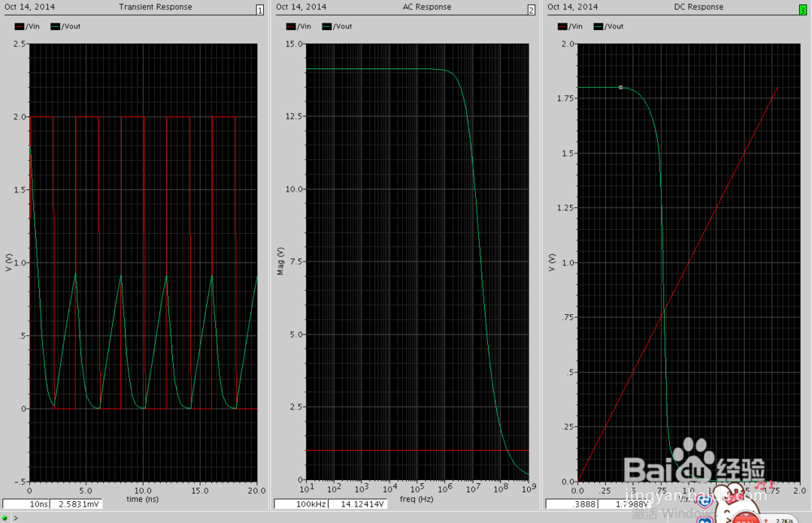Click the green status indicator at bottom left
812x523 pixels.
tap(5, 517)
